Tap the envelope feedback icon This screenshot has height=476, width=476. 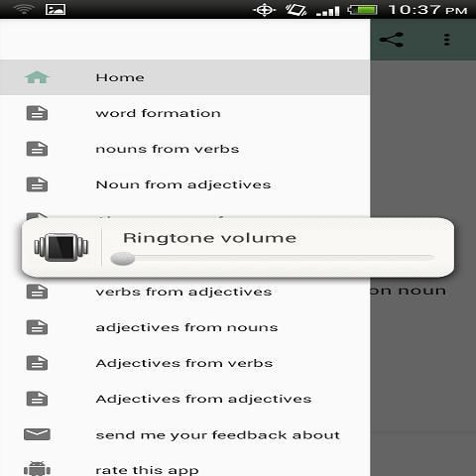[x=37, y=434]
